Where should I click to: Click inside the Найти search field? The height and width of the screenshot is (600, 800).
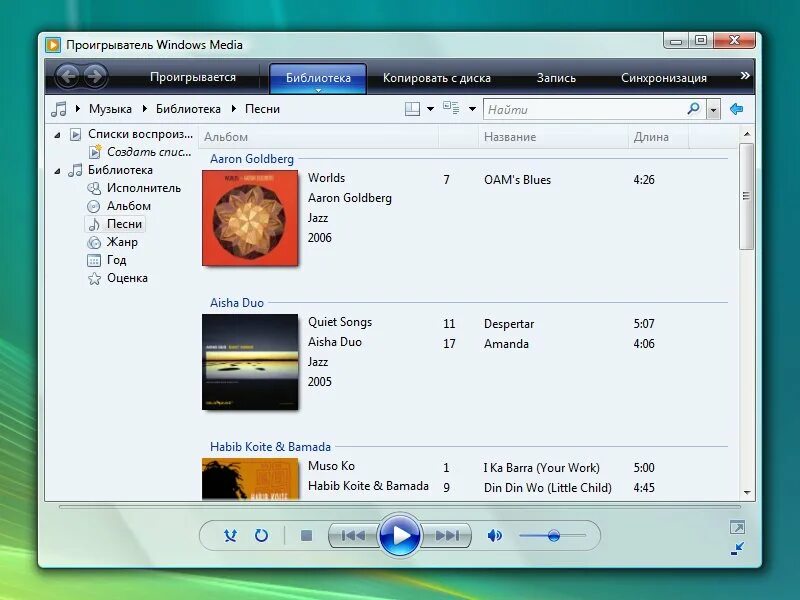570,108
